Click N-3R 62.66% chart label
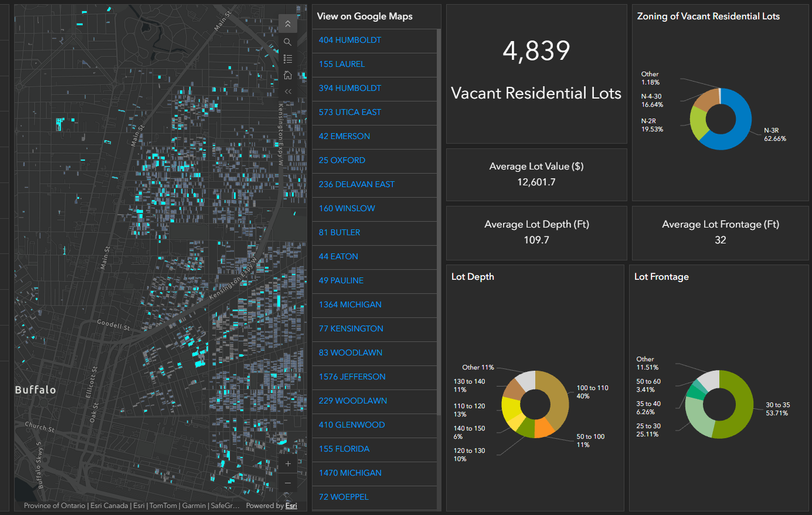This screenshot has width=812, height=515. 775,135
